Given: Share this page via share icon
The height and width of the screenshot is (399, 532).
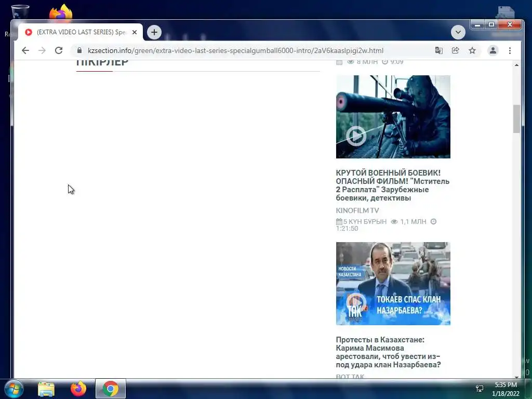Looking at the screenshot, I should tap(455, 50).
